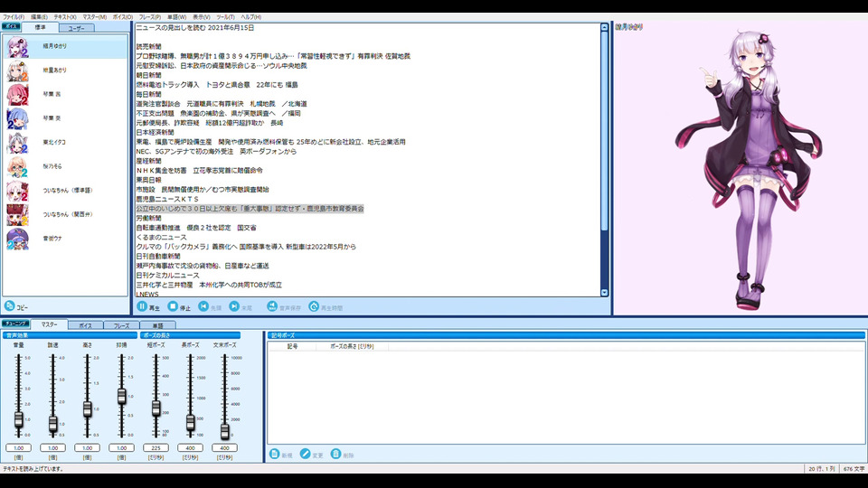Click the 音量 volume slider handle
This screenshot has height=488, width=868.
pyautogui.click(x=18, y=418)
